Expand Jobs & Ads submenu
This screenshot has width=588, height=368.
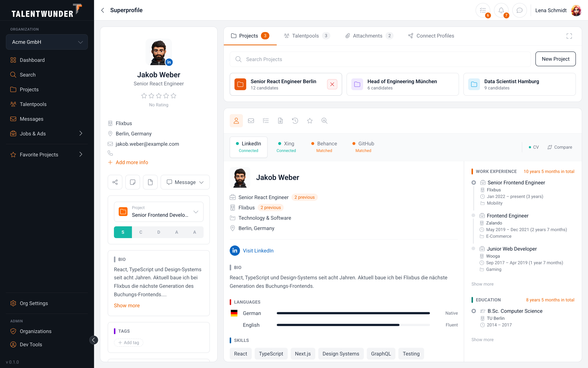(47, 133)
